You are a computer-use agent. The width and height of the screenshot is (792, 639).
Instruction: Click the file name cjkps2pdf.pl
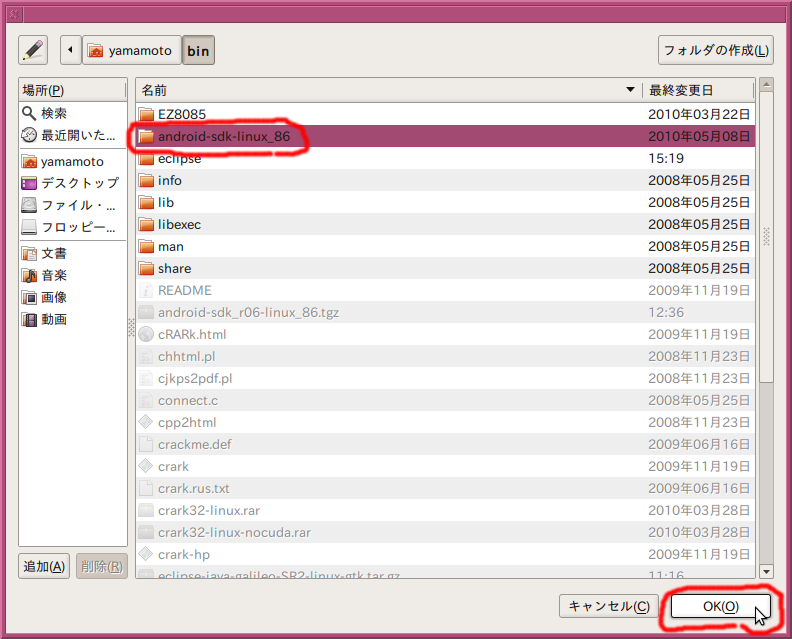tap(195, 378)
